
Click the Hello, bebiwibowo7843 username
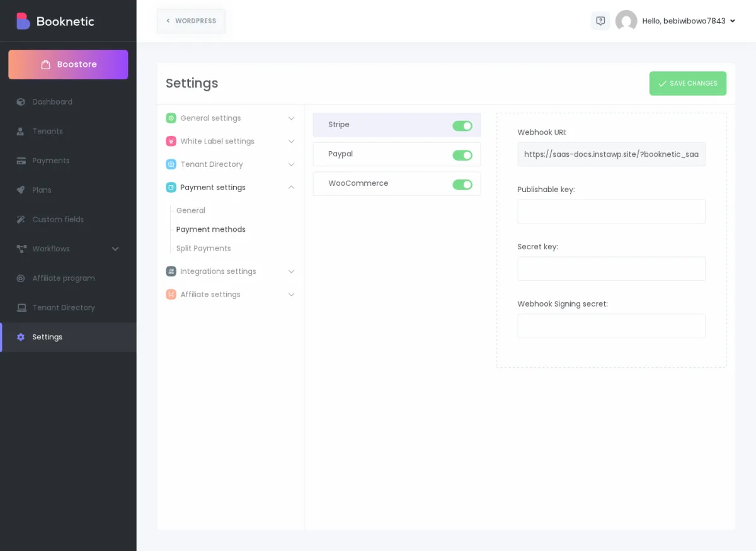pos(684,21)
